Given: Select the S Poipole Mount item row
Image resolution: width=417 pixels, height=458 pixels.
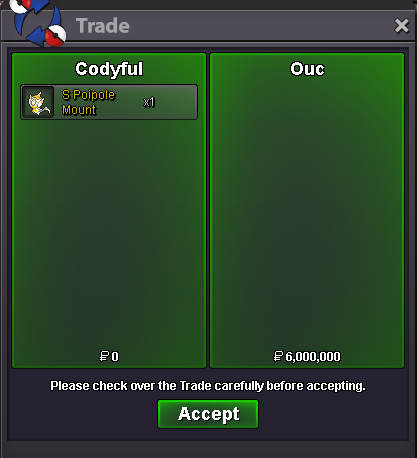Looking at the screenshot, I should [109, 102].
